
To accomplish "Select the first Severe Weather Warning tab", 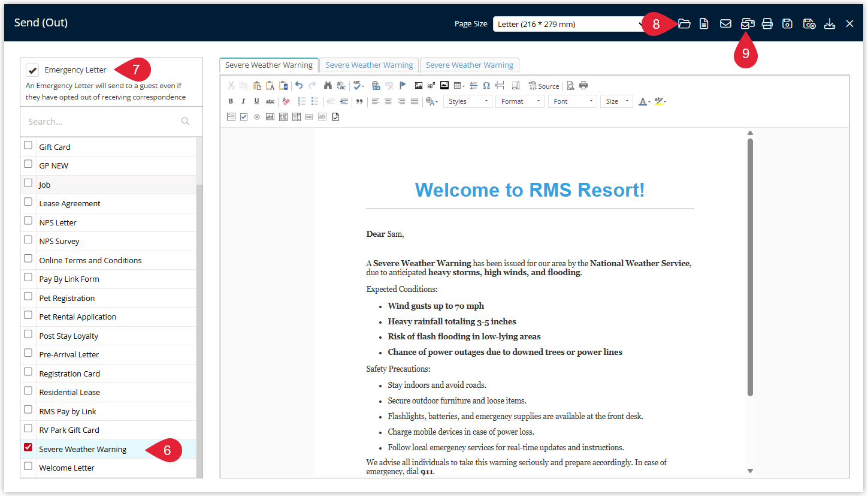I will tap(269, 65).
